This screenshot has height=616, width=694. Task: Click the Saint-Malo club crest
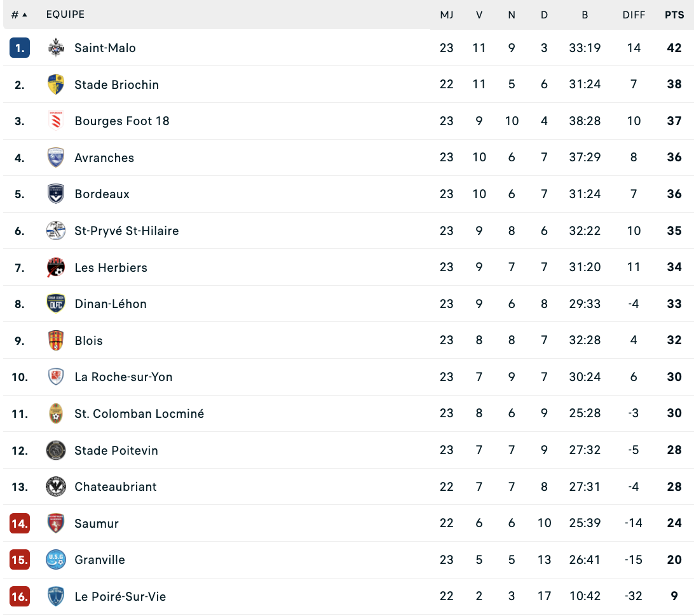[x=56, y=48]
